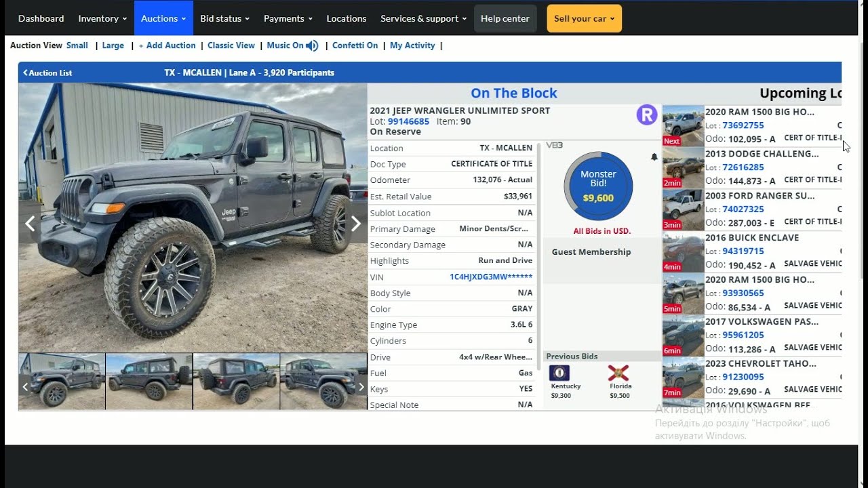Click the Guest Membership box
Screen dimensions: 868x488
601,260
